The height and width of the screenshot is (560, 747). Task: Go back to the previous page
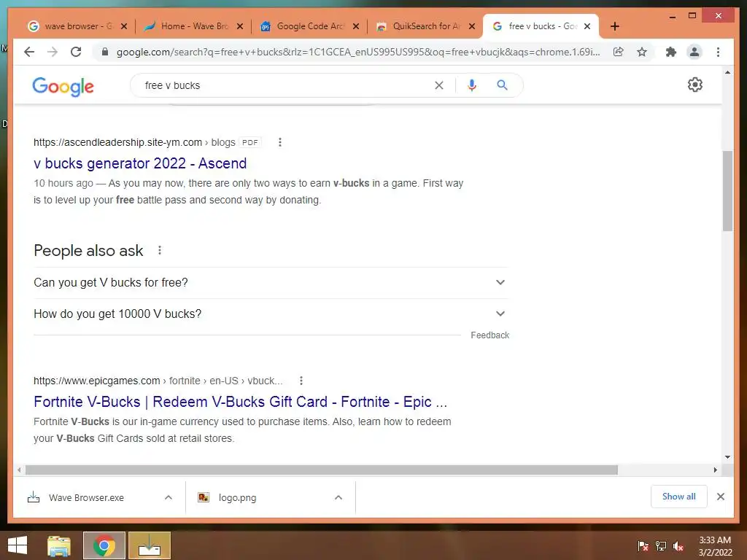pos(29,52)
